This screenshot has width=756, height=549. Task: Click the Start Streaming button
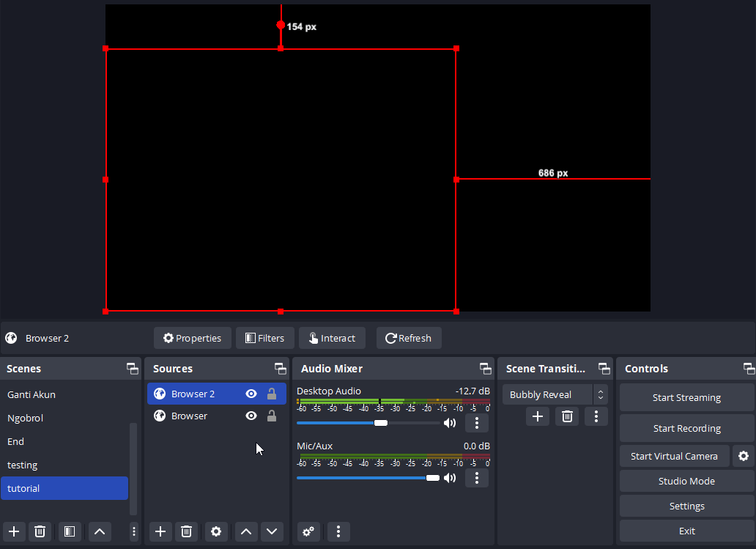(686, 397)
